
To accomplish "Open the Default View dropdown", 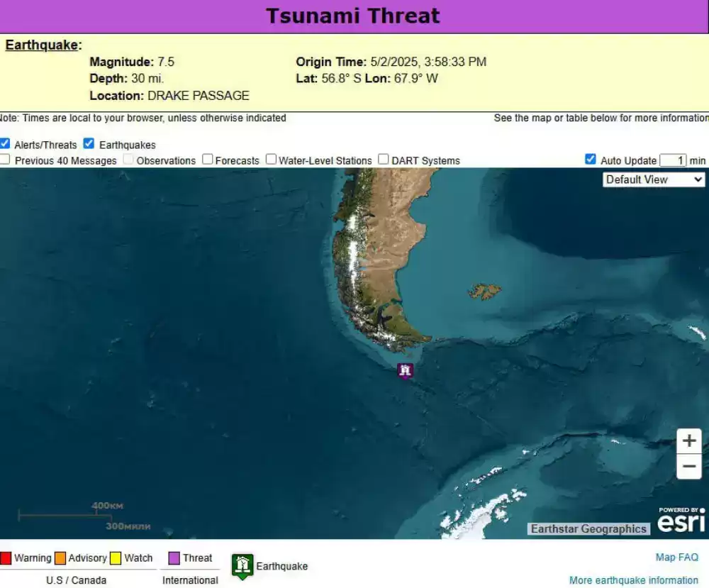I will click(653, 179).
